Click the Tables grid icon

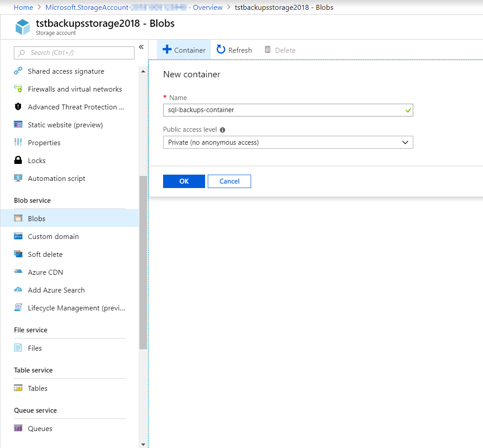pyautogui.click(x=18, y=388)
